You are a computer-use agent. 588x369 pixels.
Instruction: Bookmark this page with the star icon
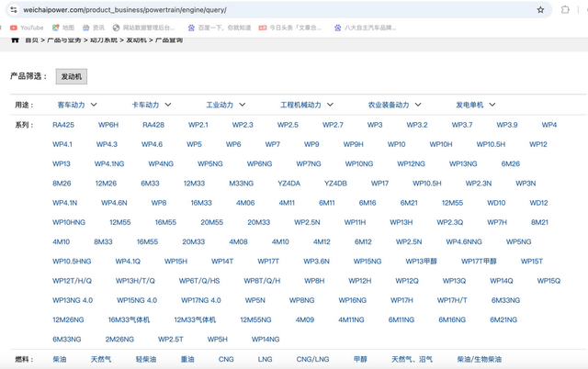click(542, 9)
